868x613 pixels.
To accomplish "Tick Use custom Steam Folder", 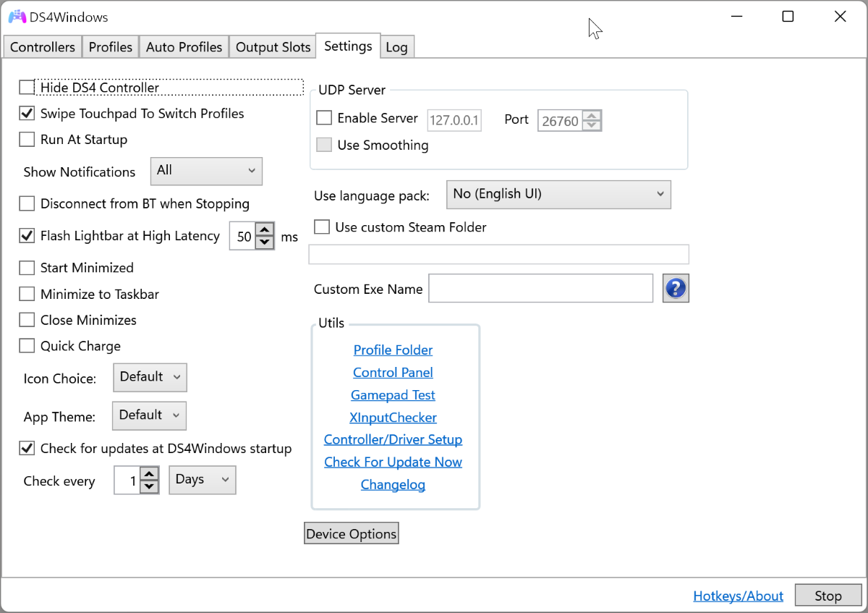I will pos(322,227).
